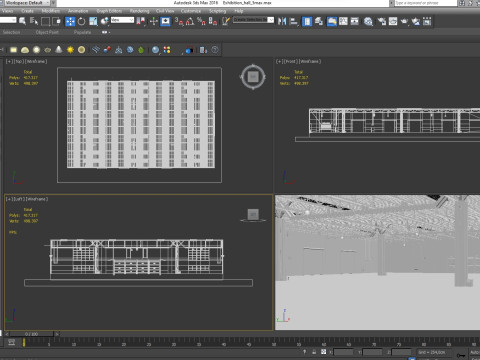Image resolution: width=480 pixels, height=360 pixels.
Task: Toggle the Selection Lock padlock
Action: click(x=314, y=352)
